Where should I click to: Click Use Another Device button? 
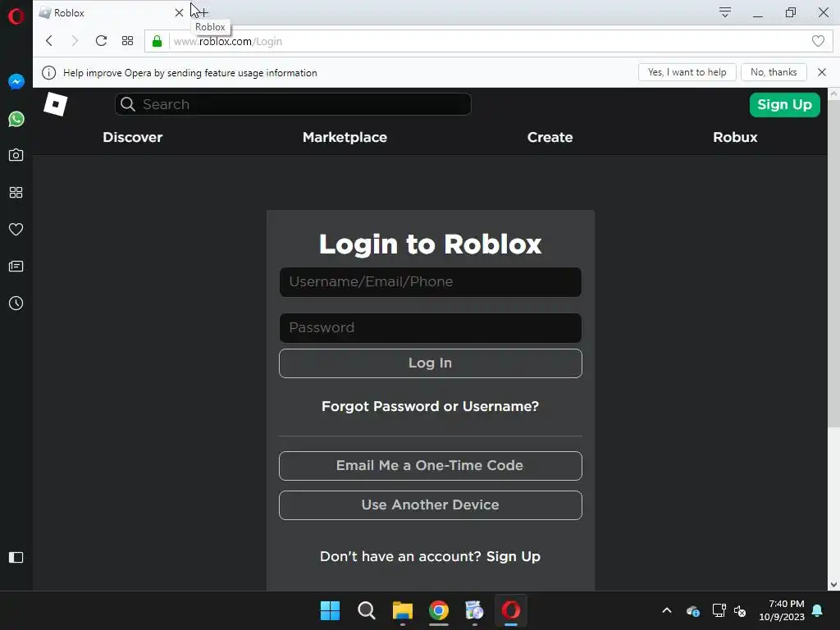tap(430, 505)
